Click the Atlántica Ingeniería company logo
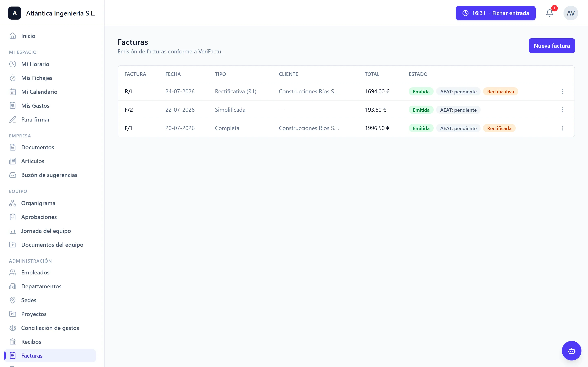This screenshot has height=367, width=588. tap(14, 13)
